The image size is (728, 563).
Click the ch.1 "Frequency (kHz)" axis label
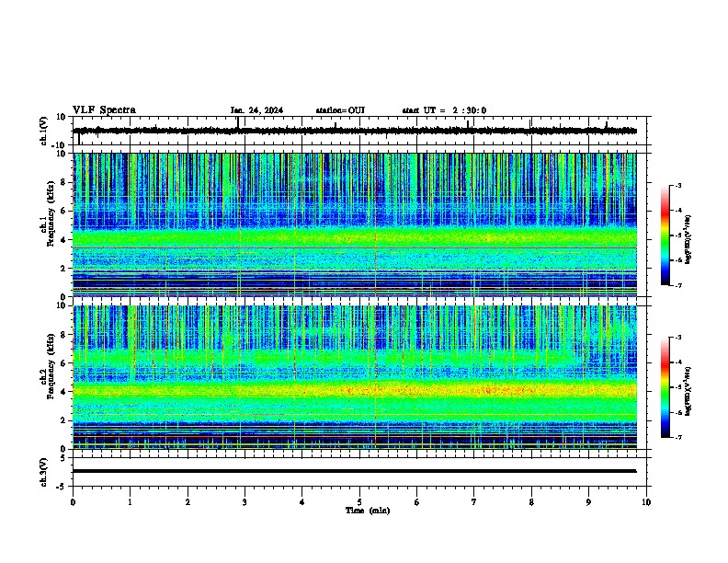coord(51,213)
